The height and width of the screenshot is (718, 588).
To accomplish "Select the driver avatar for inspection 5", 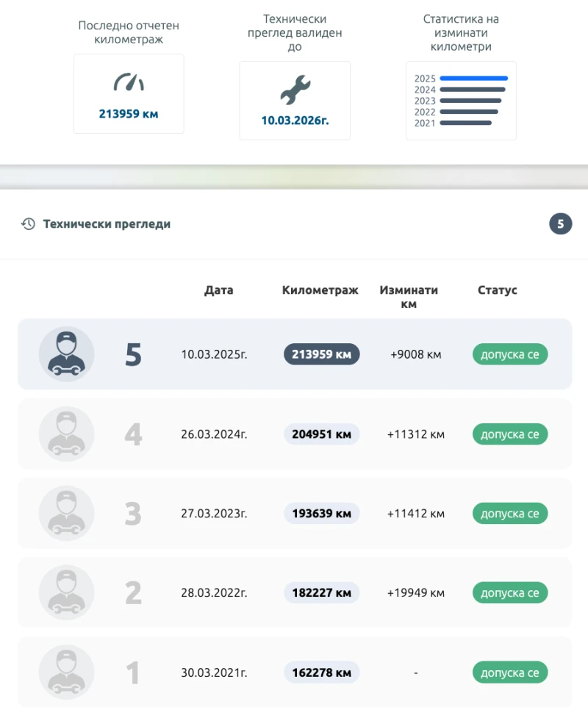I will tap(66, 353).
